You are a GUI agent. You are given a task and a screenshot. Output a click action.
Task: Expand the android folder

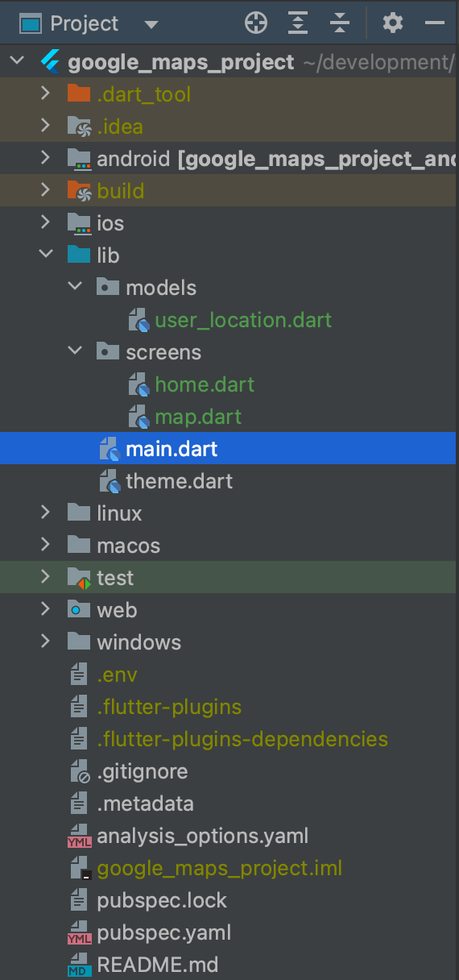(x=46, y=159)
